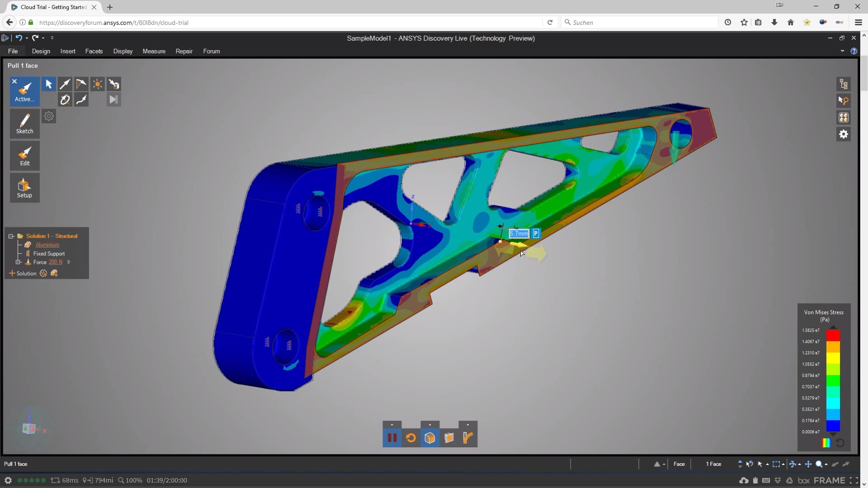Select the curved Sweep path tool
The image size is (868, 488).
click(81, 100)
